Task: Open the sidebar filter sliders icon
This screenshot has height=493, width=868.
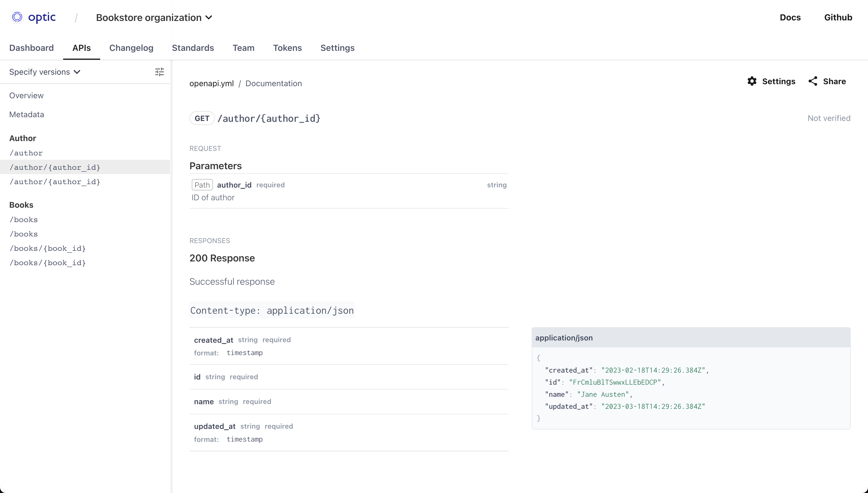Action: [159, 72]
